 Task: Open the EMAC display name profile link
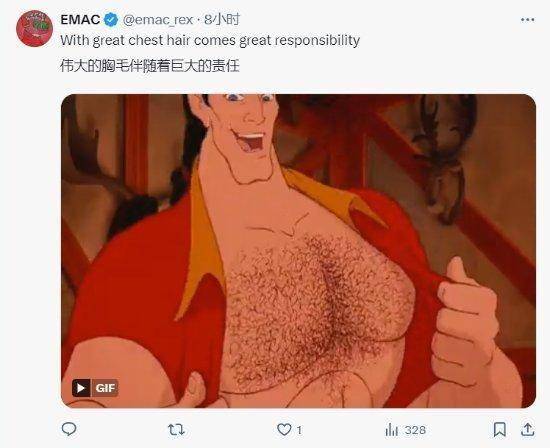pyautogui.click(x=80, y=20)
